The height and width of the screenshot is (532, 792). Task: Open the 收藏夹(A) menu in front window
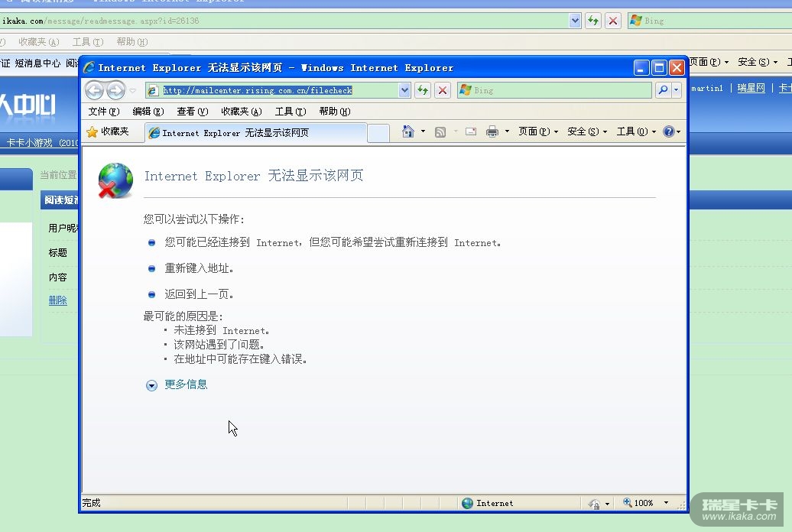pos(242,111)
